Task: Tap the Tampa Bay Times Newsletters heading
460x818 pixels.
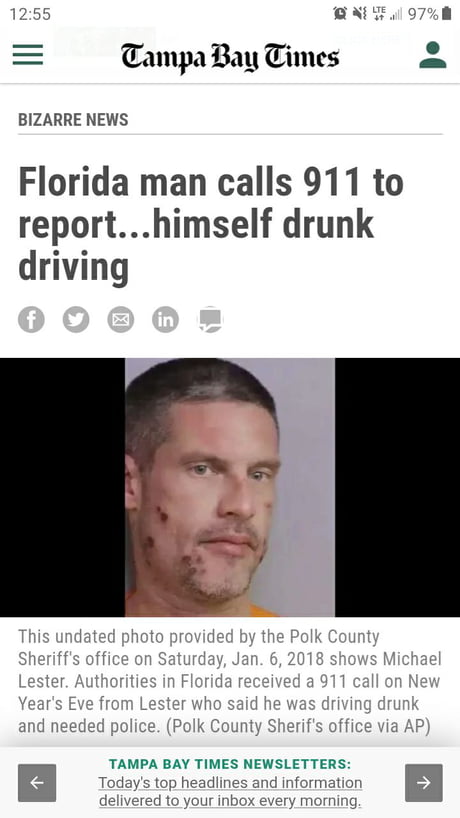Action: coord(230,764)
